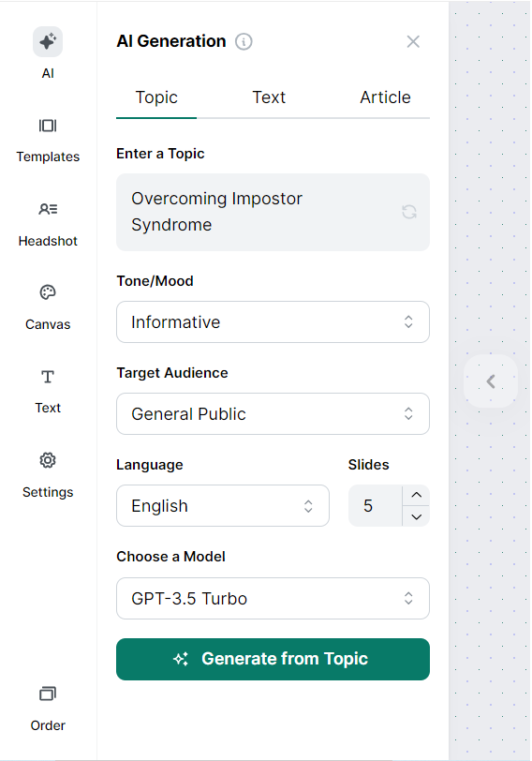Select the Headshot sidebar icon
This screenshot has height=761, width=532.
click(48, 209)
